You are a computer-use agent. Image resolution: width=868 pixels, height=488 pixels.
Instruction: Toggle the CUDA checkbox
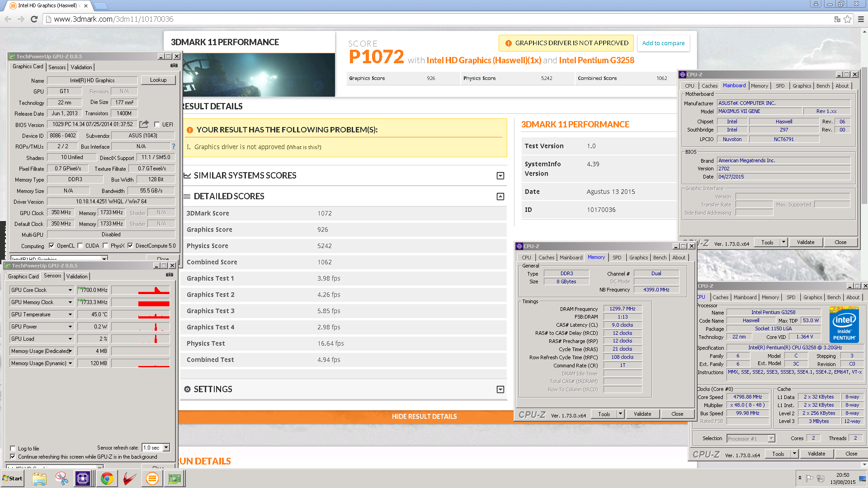80,246
